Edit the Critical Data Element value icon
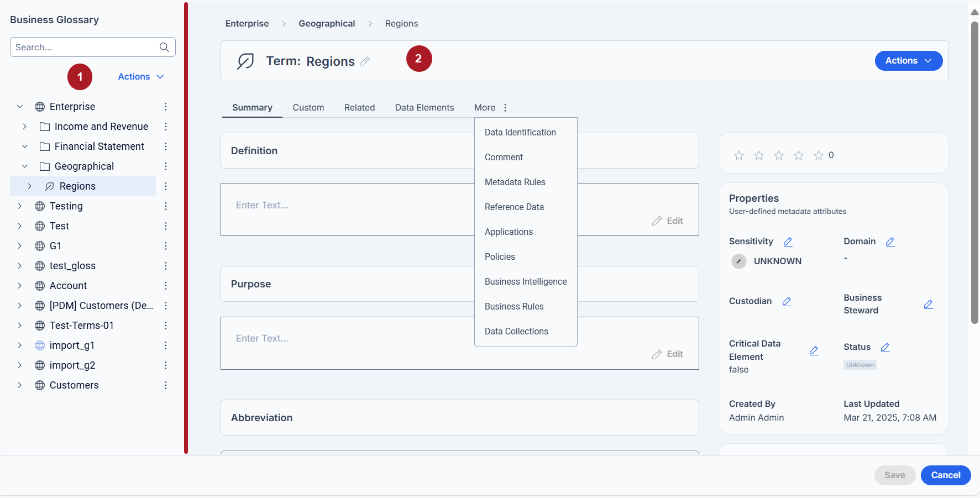Image resolution: width=980 pixels, height=498 pixels. click(814, 350)
